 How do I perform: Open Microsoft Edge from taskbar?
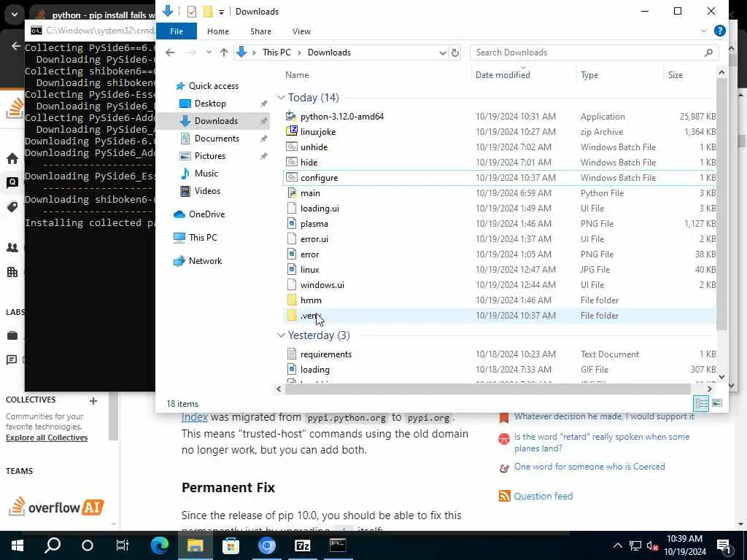[x=160, y=545]
